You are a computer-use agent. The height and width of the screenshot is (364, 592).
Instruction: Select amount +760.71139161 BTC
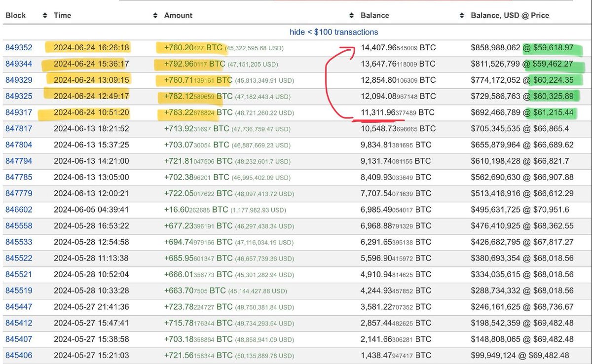point(198,80)
